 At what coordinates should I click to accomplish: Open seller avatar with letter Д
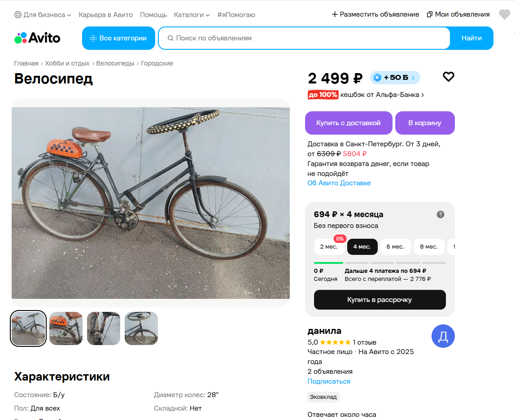click(443, 336)
